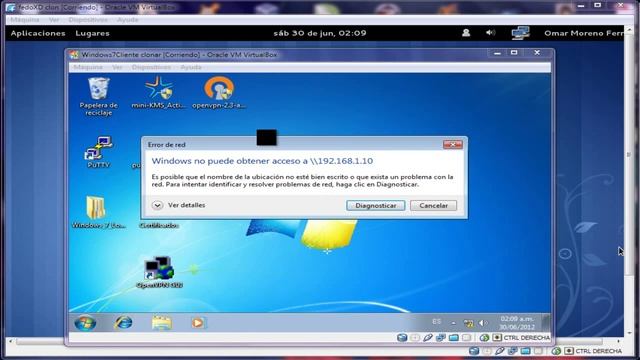
Task: Click the GNOME panel network connection icon
Action: (x=520, y=33)
